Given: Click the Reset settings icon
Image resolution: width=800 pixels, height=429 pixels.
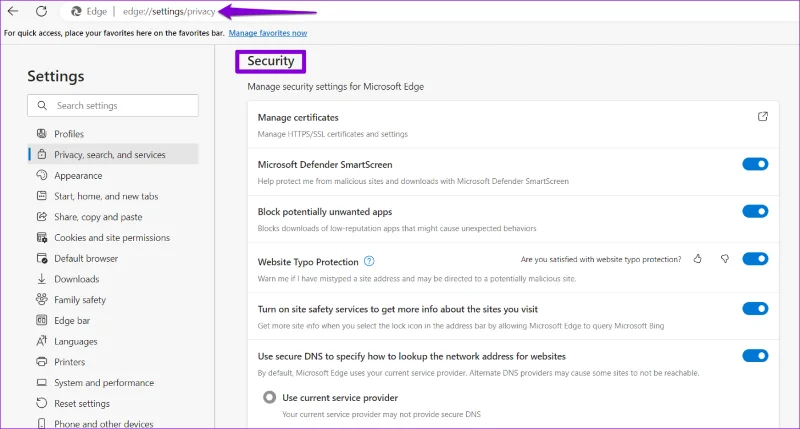Looking at the screenshot, I should click(x=42, y=403).
